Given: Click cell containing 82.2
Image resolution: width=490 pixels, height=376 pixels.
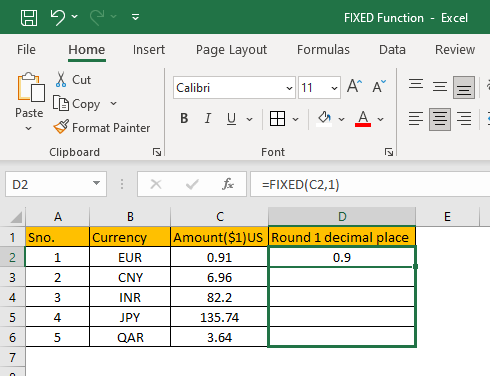Looking at the screenshot, I should pyautogui.click(x=219, y=297).
